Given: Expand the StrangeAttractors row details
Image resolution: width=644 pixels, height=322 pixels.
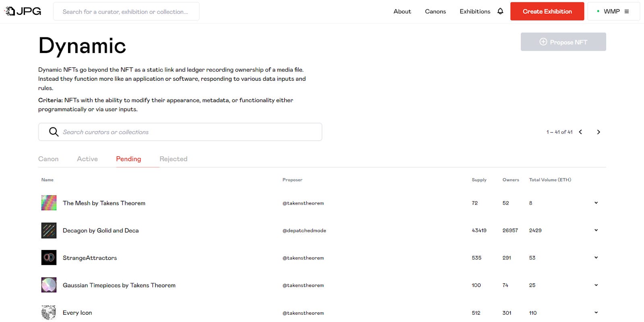Looking at the screenshot, I should point(596,258).
